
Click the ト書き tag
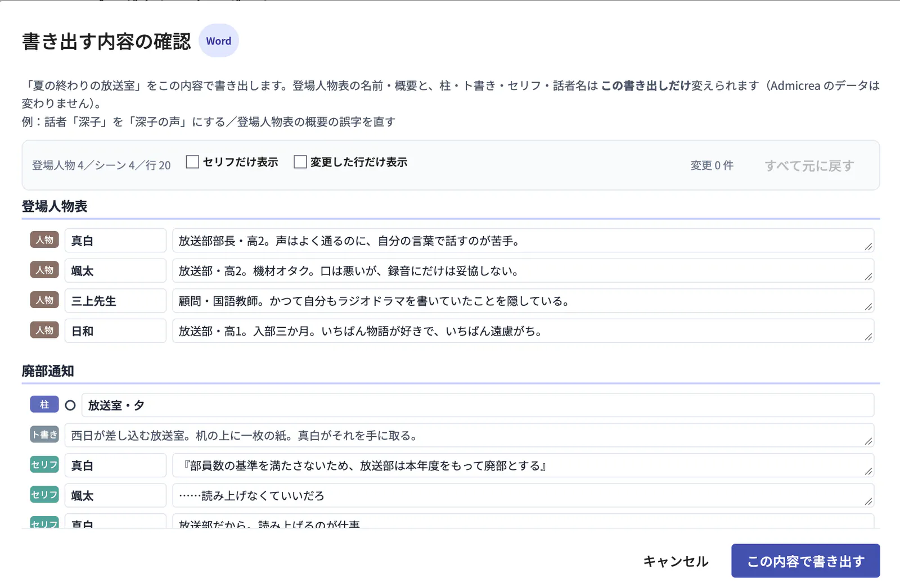pyautogui.click(x=44, y=435)
